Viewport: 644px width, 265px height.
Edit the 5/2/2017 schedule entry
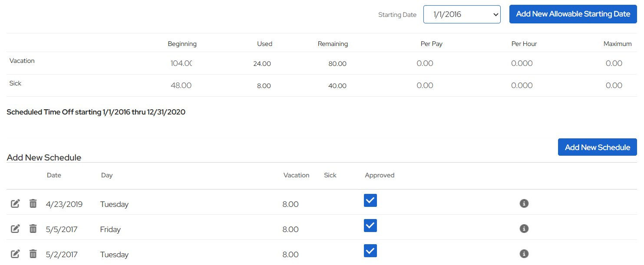coord(15,254)
